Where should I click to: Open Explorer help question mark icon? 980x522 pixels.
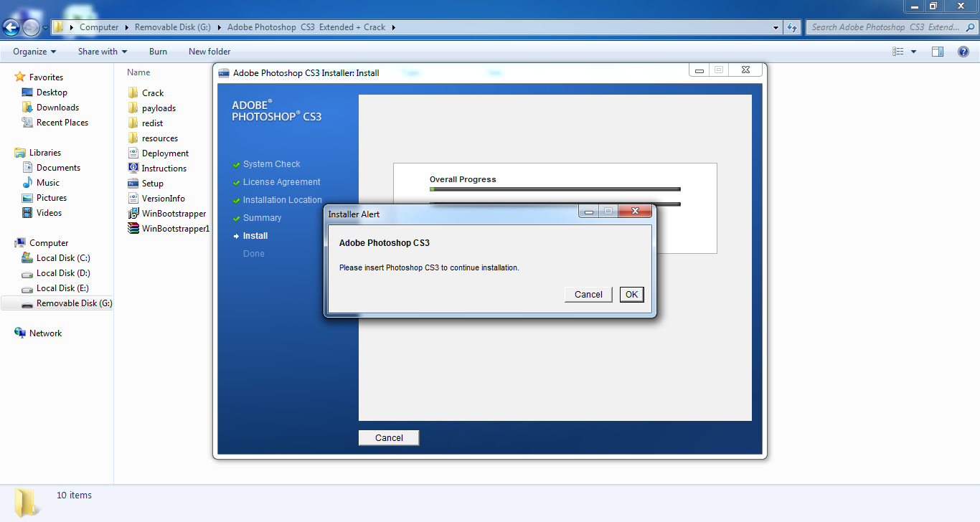(x=963, y=52)
